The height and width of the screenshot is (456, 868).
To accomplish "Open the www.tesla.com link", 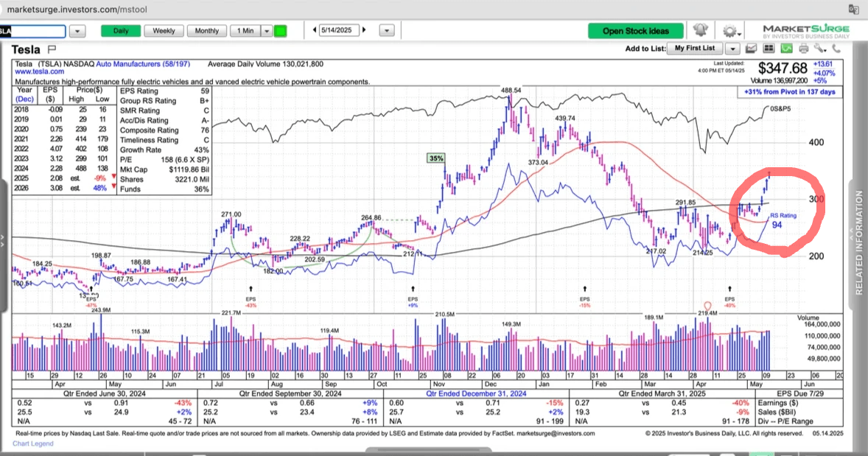I will tap(39, 71).
